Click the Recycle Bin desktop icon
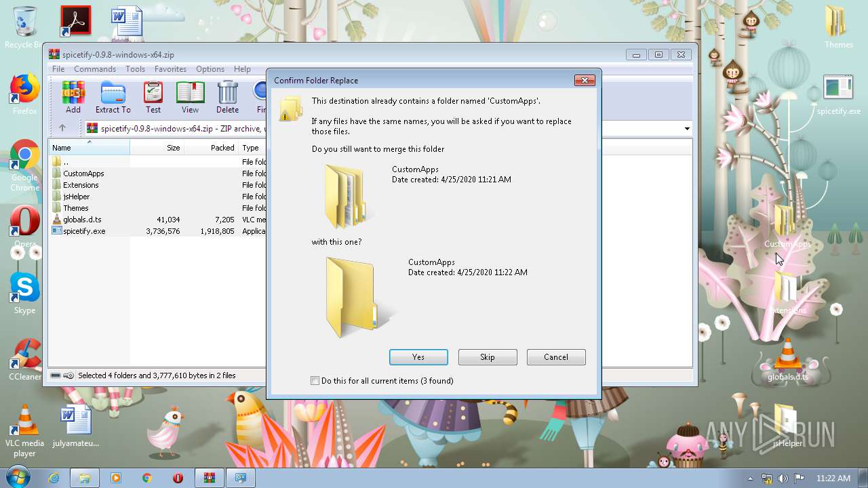This screenshot has height=488, width=868. tap(24, 27)
